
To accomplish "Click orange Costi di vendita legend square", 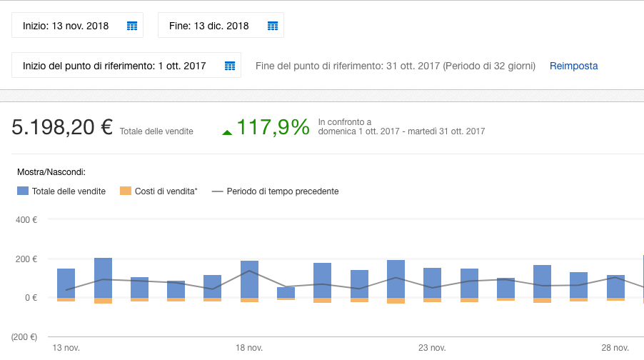I will [x=126, y=191].
